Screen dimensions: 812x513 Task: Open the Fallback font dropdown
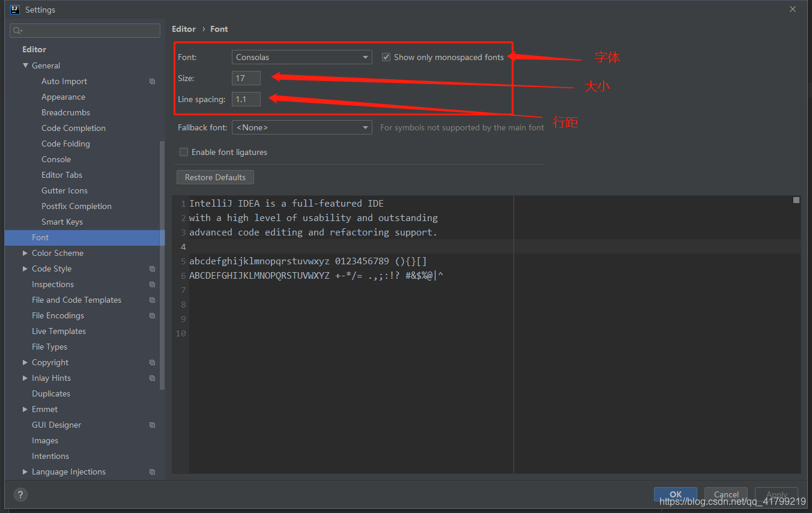click(x=302, y=127)
